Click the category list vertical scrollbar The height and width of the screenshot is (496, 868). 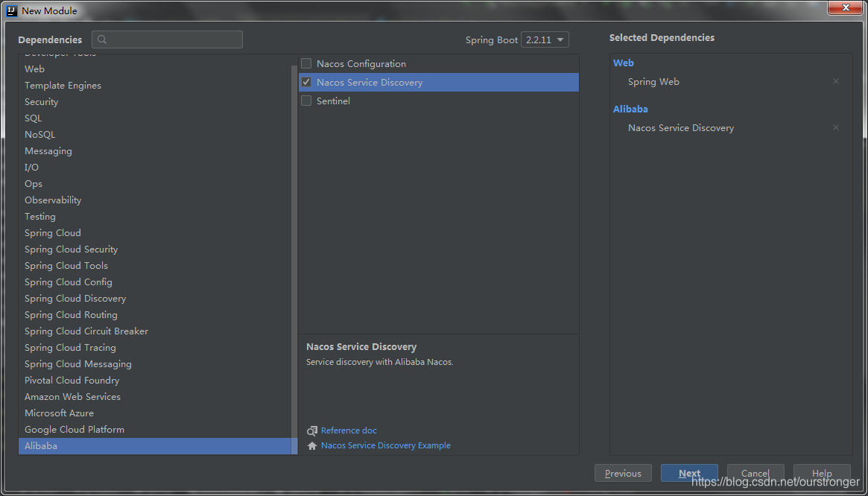(x=294, y=260)
